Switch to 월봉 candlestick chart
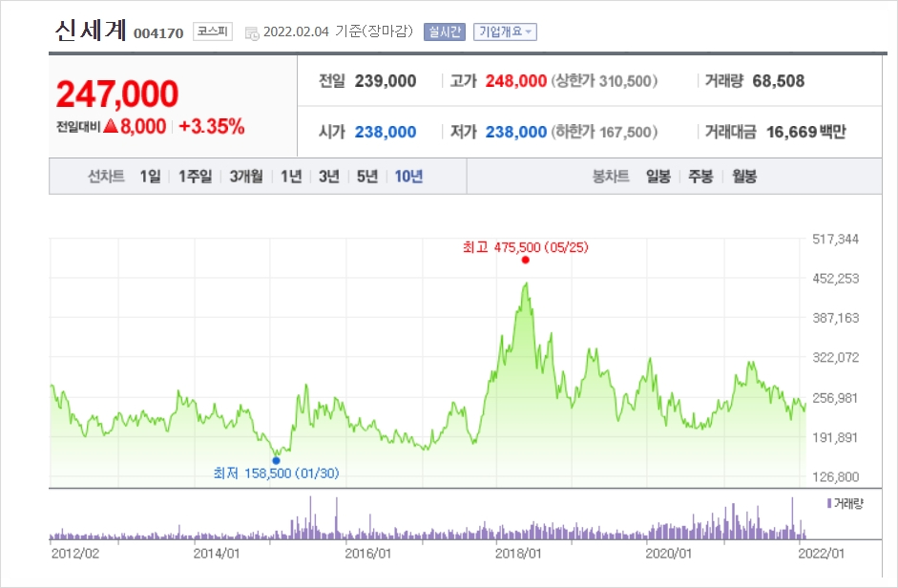Viewport: 898px width, 588px height. coord(744,177)
